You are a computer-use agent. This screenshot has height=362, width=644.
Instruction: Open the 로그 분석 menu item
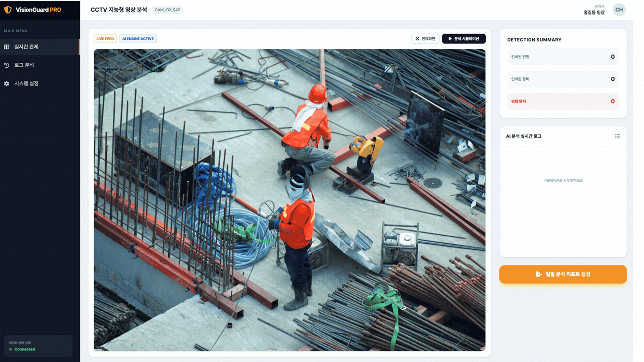coord(24,65)
